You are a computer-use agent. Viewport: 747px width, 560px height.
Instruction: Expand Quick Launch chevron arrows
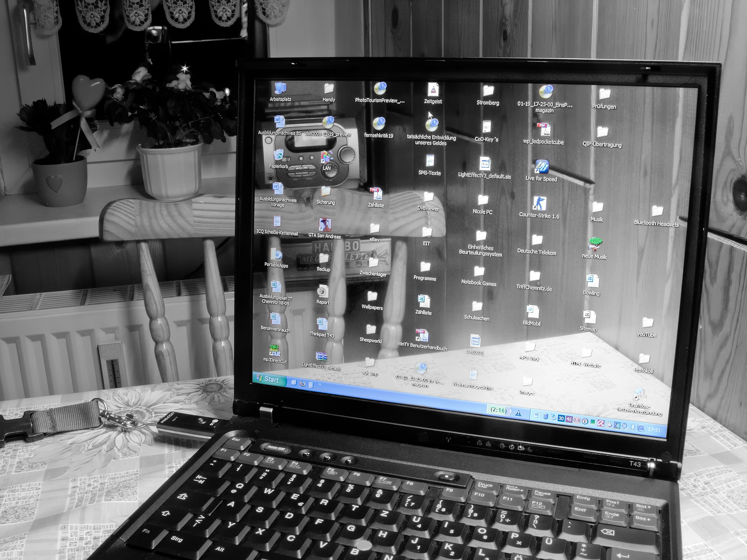coord(319,384)
